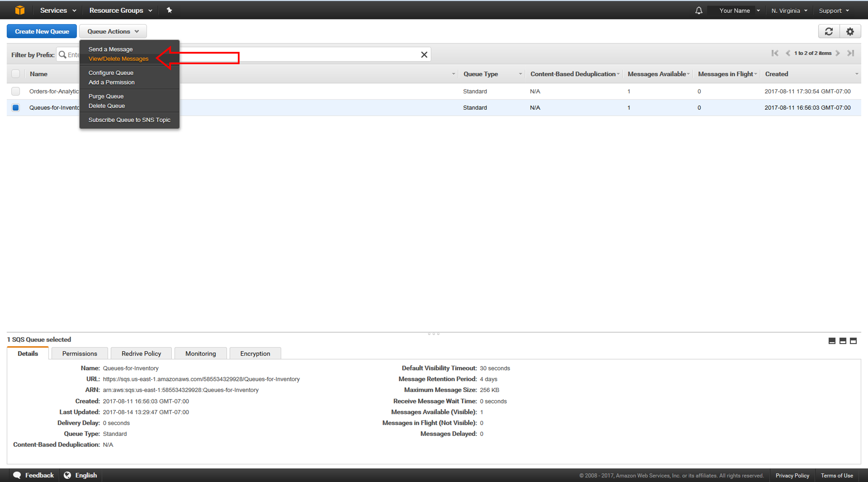Click the Permissions tab
Screen dimensions: 868x482
tap(79, 353)
